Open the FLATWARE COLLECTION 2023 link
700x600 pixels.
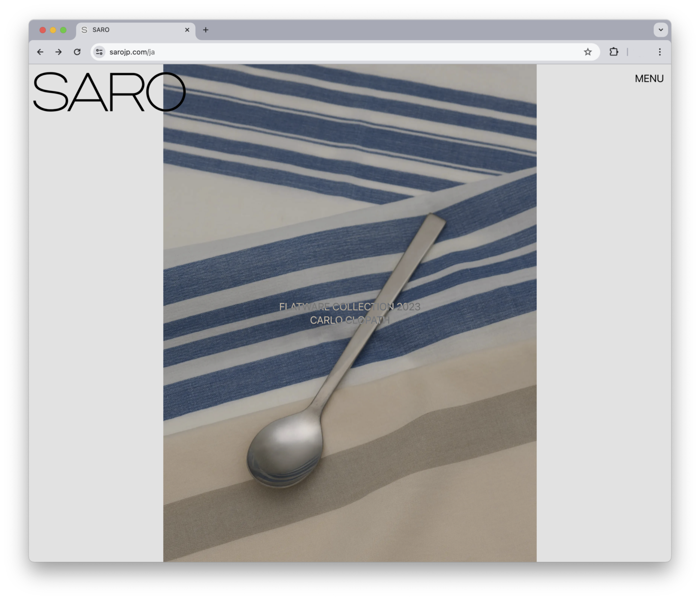[x=349, y=306]
